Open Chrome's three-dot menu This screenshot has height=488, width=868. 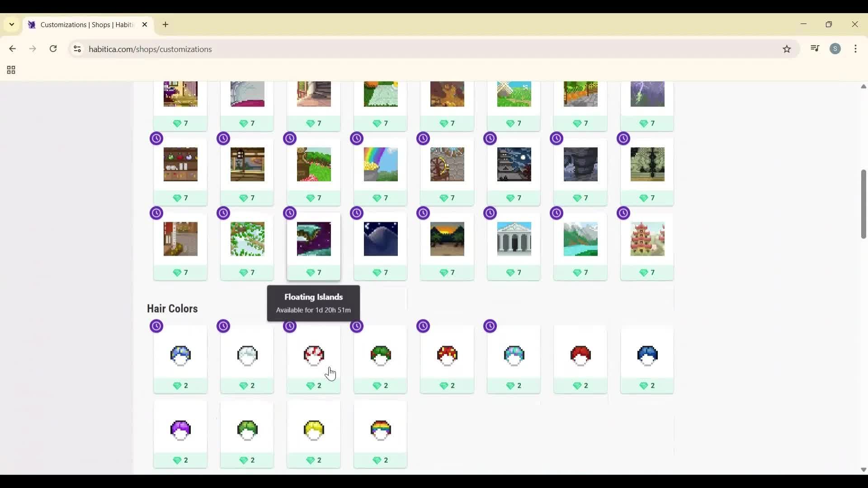856,49
